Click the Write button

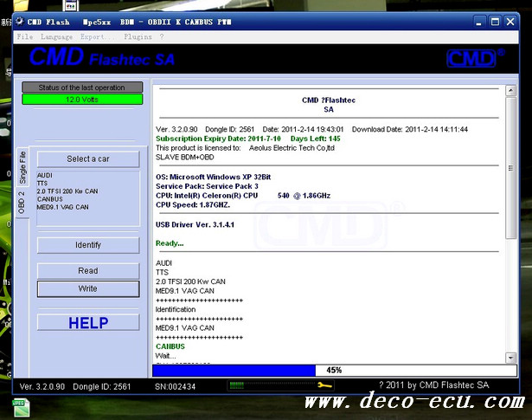88,288
